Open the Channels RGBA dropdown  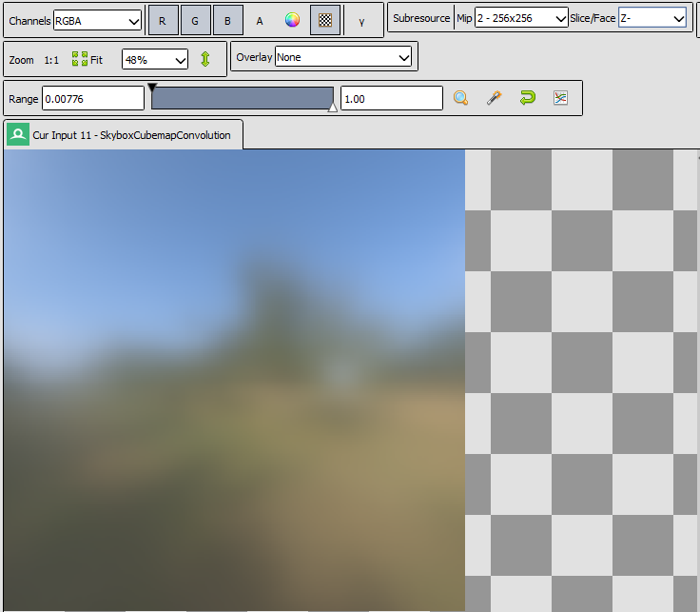[x=97, y=21]
